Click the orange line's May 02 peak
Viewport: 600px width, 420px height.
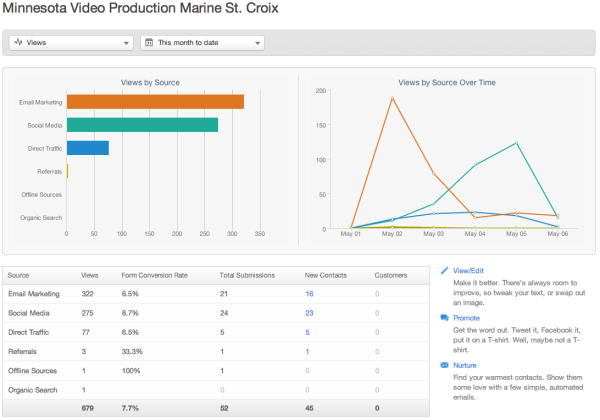[x=392, y=98]
